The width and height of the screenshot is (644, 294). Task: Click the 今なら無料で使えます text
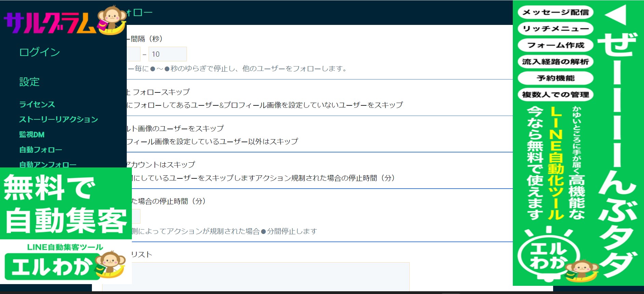535,163
